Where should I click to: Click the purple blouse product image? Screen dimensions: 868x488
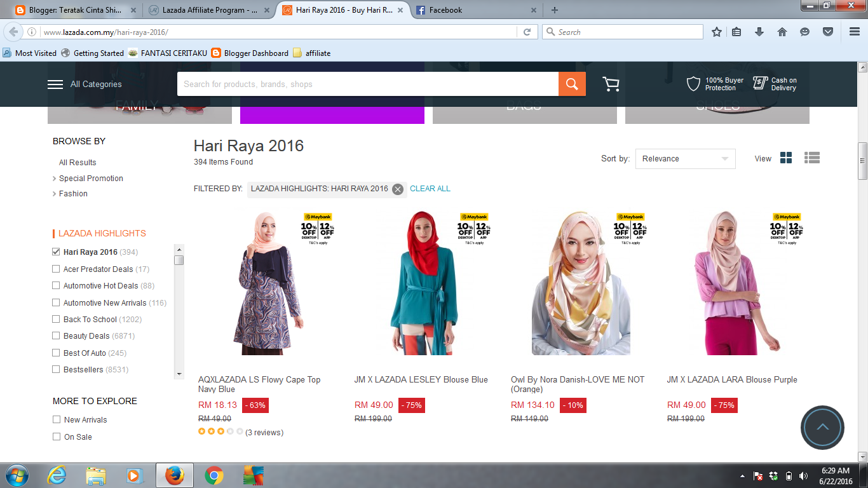(737, 283)
